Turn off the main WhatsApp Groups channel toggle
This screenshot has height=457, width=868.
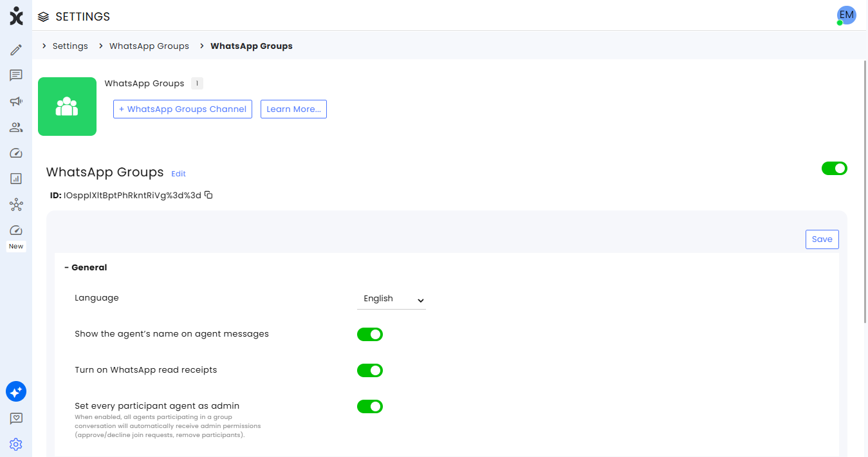point(835,168)
